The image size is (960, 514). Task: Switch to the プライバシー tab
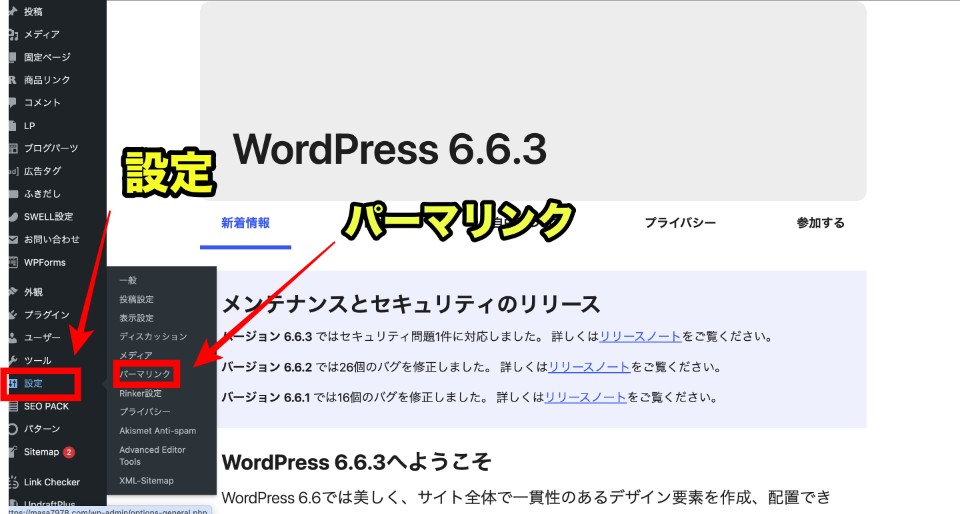point(680,223)
